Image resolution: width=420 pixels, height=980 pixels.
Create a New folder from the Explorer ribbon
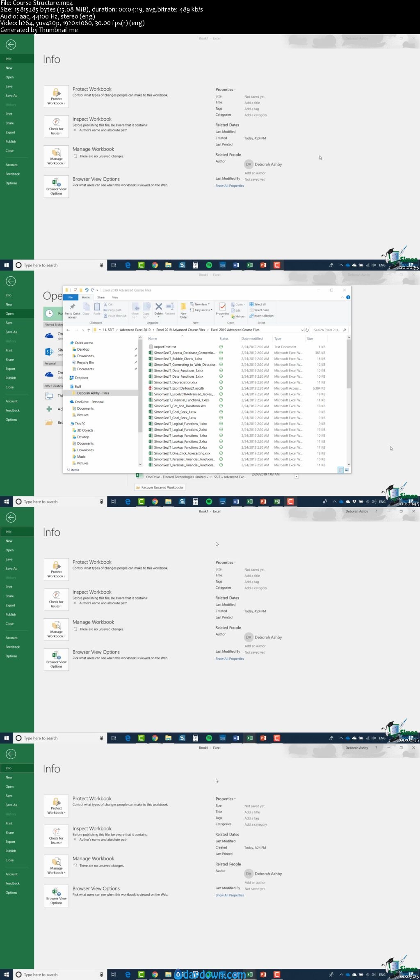[183, 310]
